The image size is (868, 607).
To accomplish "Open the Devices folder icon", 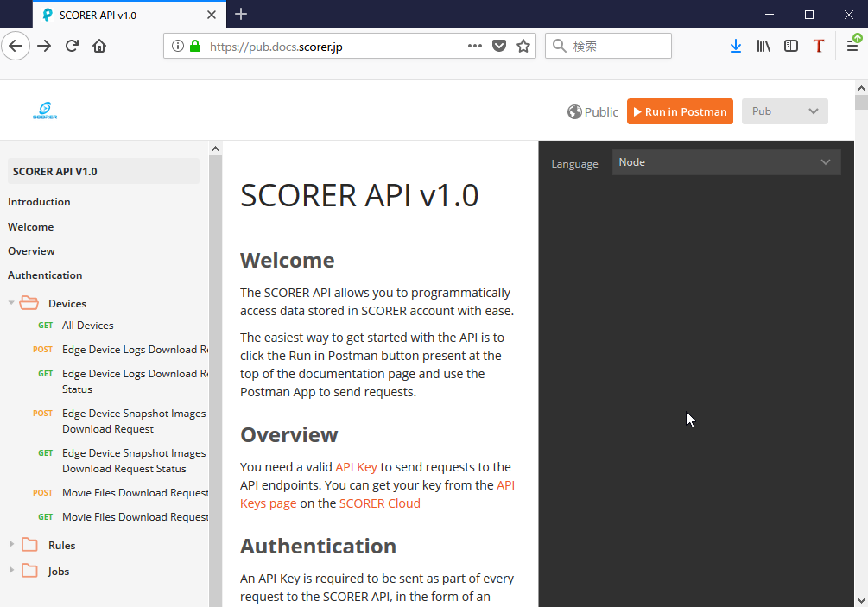I will click(29, 303).
